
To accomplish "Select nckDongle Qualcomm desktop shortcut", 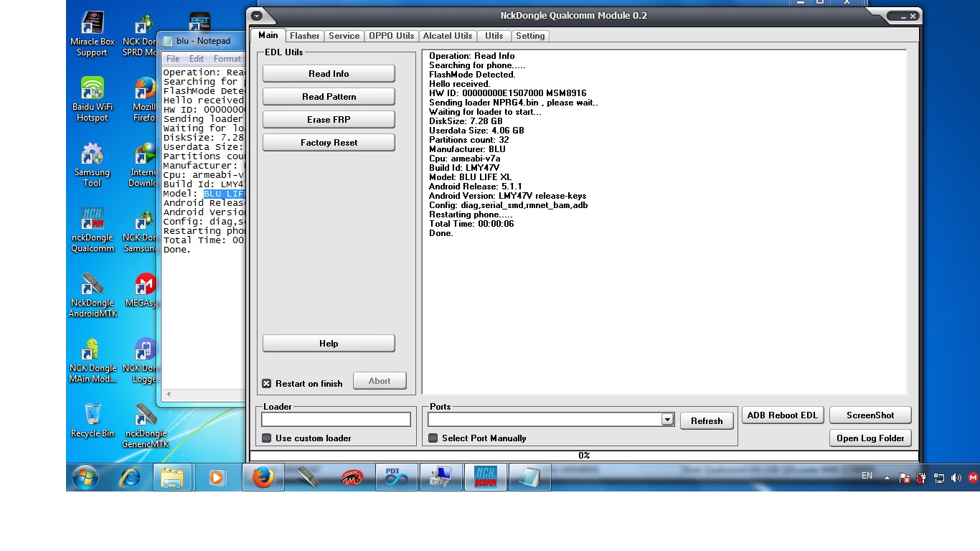I will click(92, 230).
